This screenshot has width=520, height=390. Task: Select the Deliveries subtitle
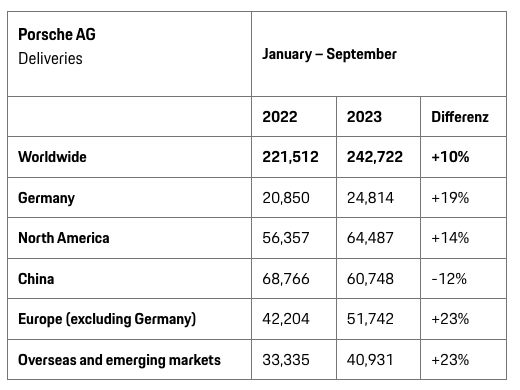[50, 59]
